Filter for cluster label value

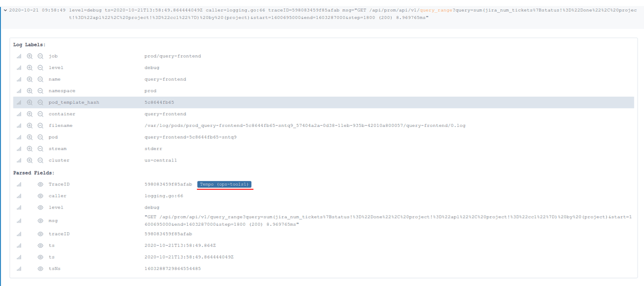pyautogui.click(x=30, y=160)
